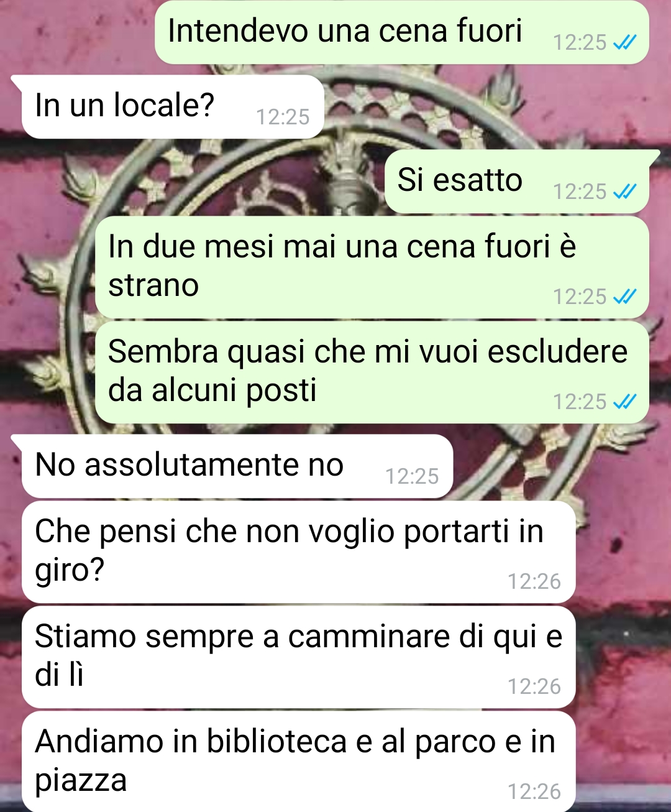Tap the 12:25 timestamp on 'No assolutamente no'
Viewport: 671px width, 812px height.
[412, 476]
